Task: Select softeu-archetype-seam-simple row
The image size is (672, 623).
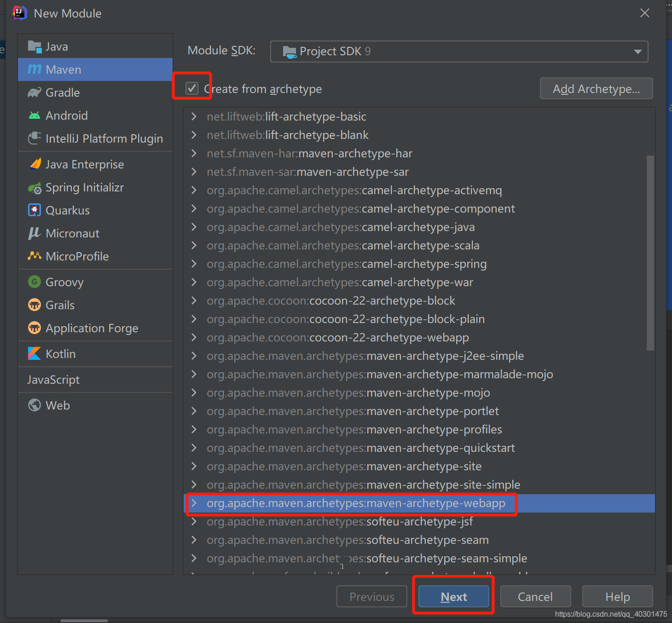Action: point(419,558)
